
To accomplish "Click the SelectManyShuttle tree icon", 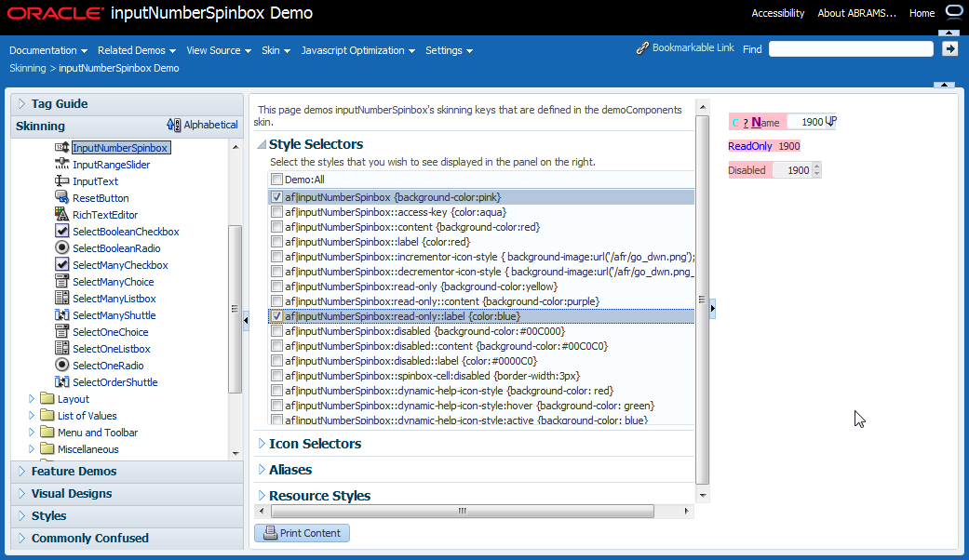I will pyautogui.click(x=61, y=314).
